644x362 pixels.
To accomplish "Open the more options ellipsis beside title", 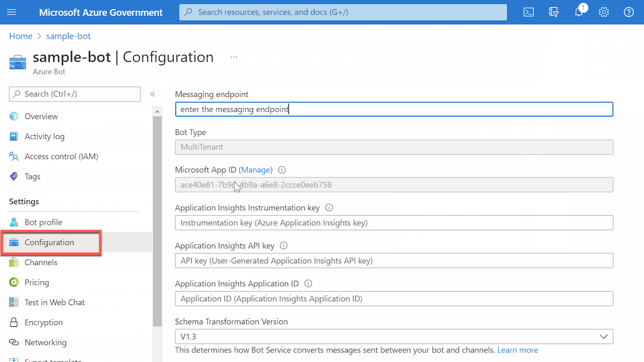I will pyautogui.click(x=234, y=57).
